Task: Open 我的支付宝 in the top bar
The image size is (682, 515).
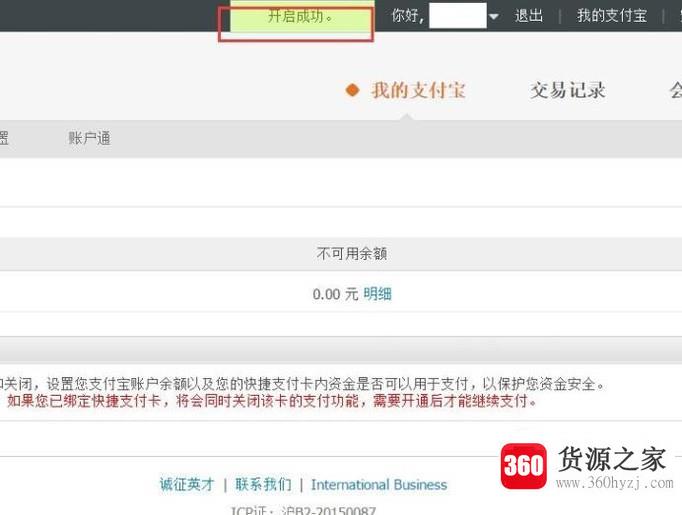Action: point(612,16)
